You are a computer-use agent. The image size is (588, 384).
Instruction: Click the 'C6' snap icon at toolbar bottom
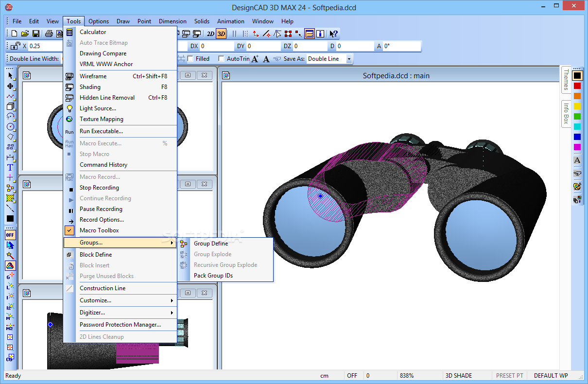coord(10,358)
